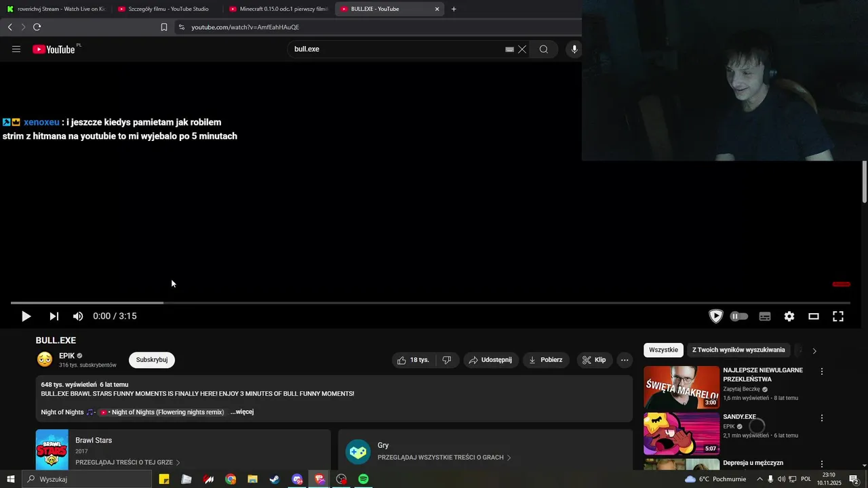Open the weather widget 6°C Pochmurnie

click(715, 479)
